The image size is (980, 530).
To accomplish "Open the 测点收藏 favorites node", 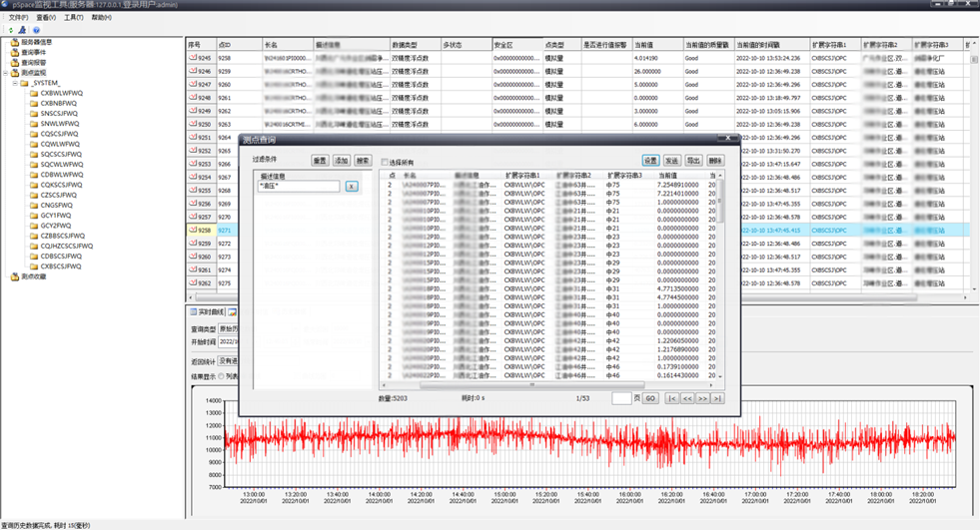I will (33, 276).
